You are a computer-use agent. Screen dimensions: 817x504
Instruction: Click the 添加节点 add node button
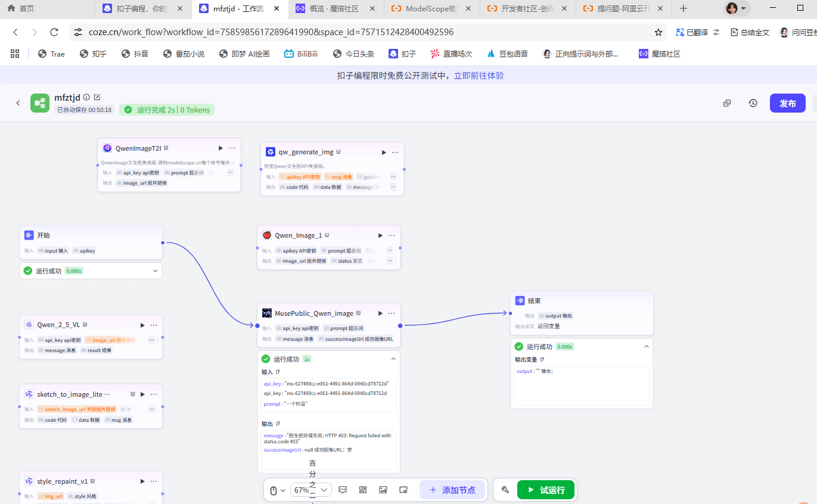(453, 490)
